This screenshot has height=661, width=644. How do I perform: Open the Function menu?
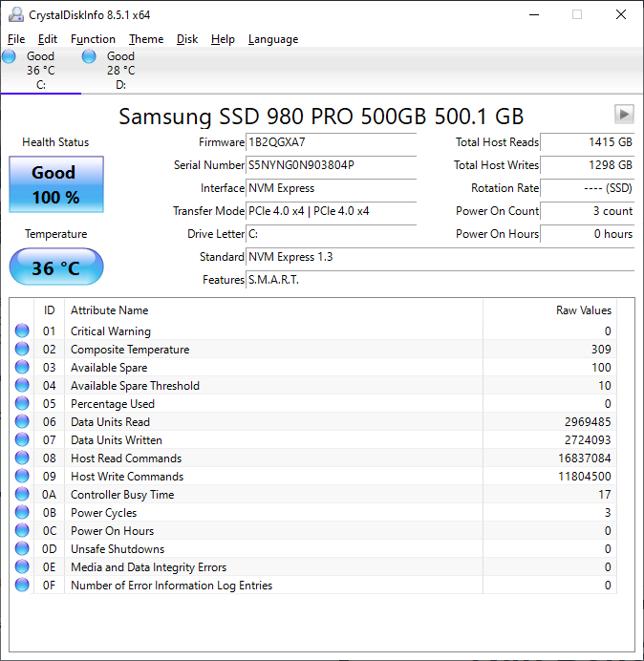point(93,39)
